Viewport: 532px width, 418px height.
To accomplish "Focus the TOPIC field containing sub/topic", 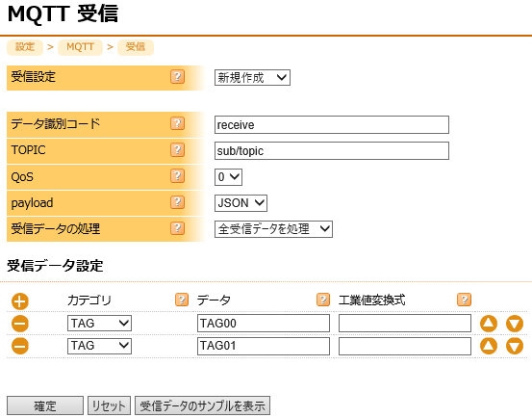I will click(x=332, y=151).
